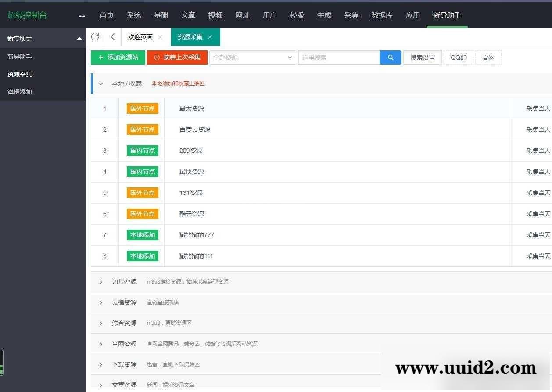Click the 接着上次采集 button

point(177,58)
